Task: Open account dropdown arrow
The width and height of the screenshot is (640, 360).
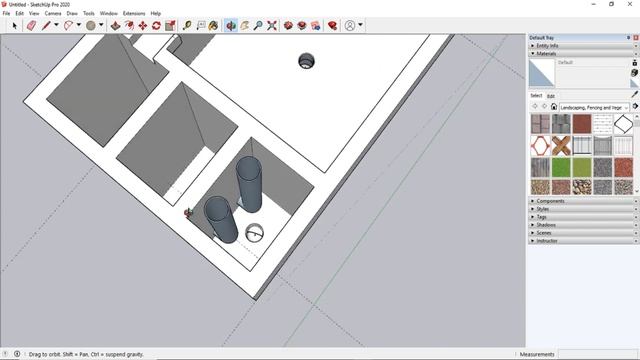Action: coord(360,25)
